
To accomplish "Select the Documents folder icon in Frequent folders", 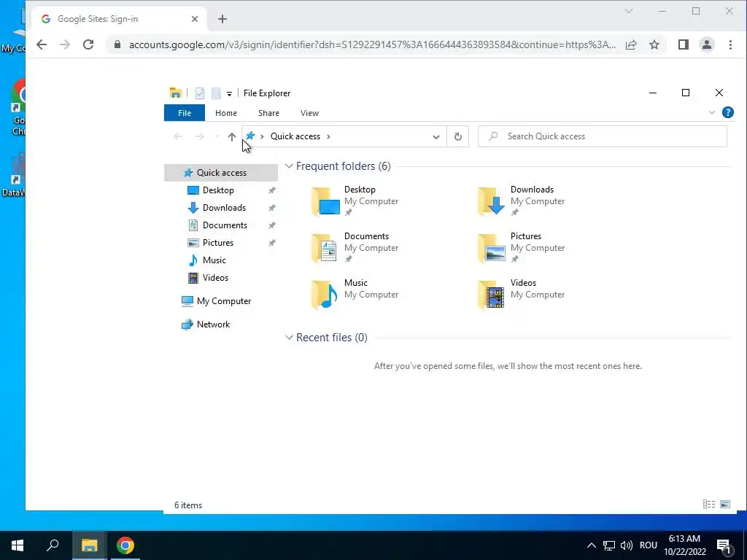I will 325,248.
